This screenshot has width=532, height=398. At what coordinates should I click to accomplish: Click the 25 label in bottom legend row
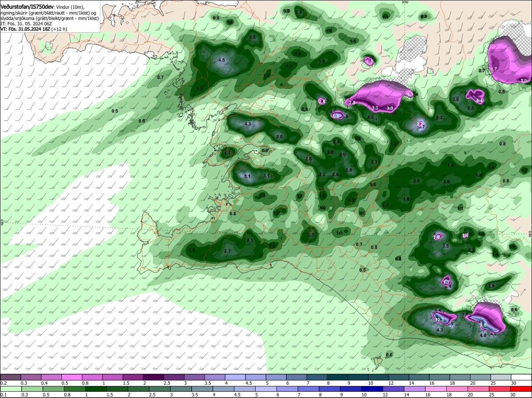coord(493,395)
